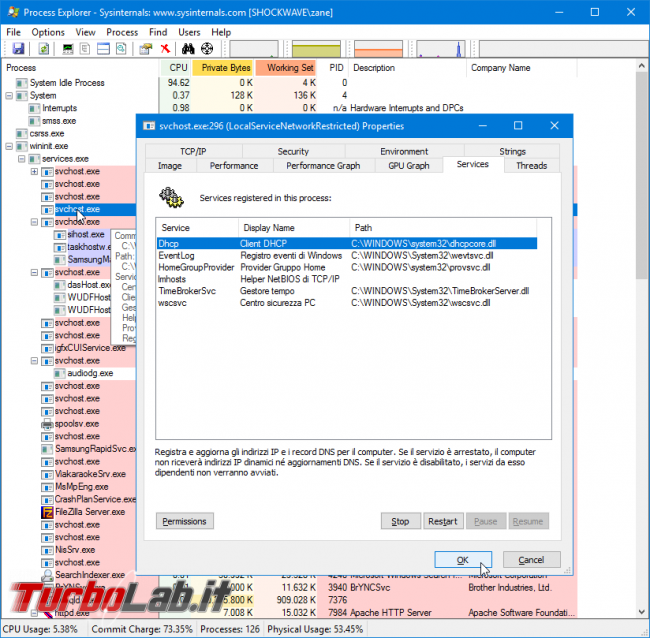Sort by the Private Bytes column header
650x638 pixels.
pos(223,68)
